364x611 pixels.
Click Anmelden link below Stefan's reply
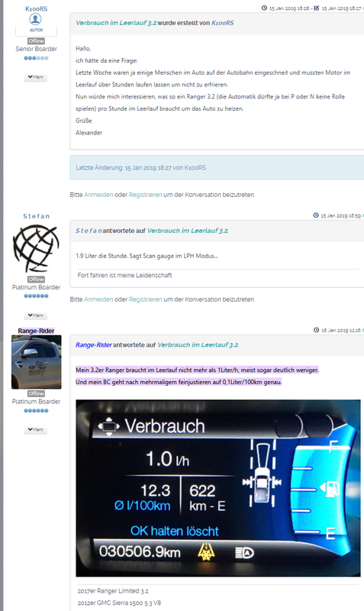[x=98, y=299]
